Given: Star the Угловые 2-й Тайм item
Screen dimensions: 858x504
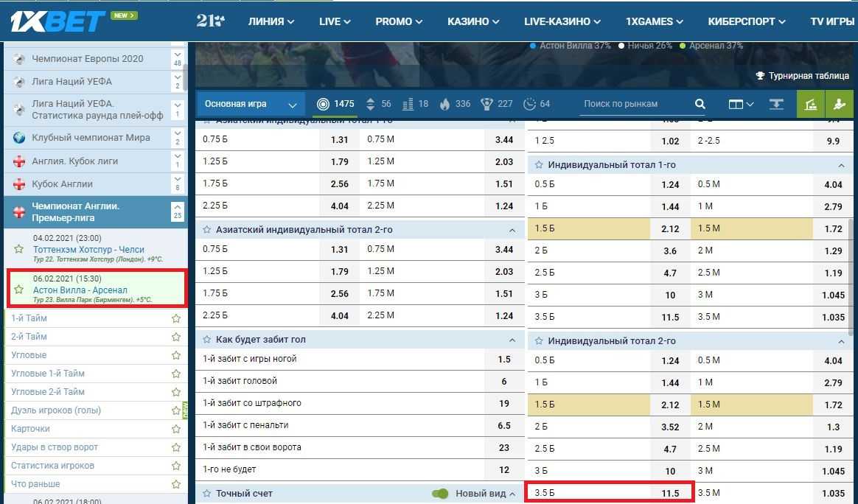Looking at the screenshot, I should (x=175, y=392).
